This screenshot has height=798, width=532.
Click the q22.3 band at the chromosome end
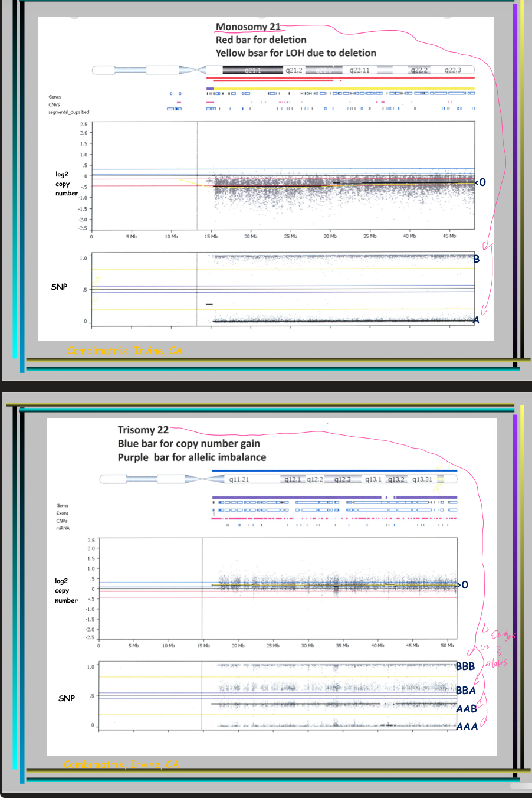452,70
